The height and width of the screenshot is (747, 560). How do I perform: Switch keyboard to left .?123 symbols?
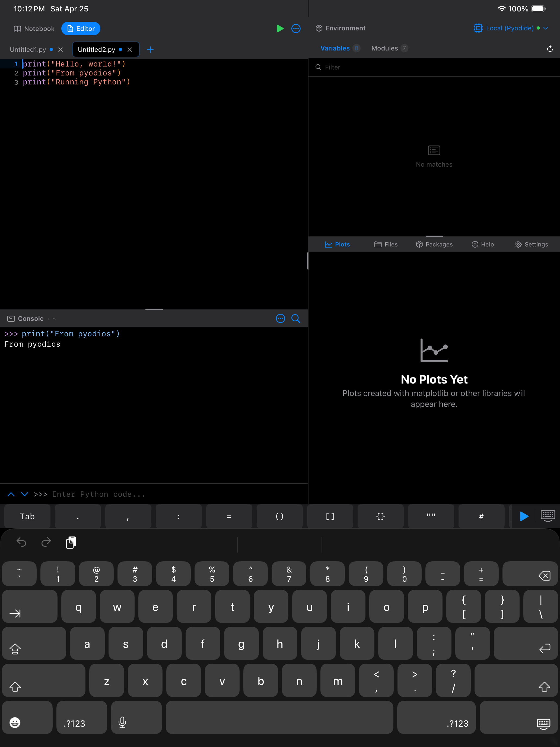[82, 717]
